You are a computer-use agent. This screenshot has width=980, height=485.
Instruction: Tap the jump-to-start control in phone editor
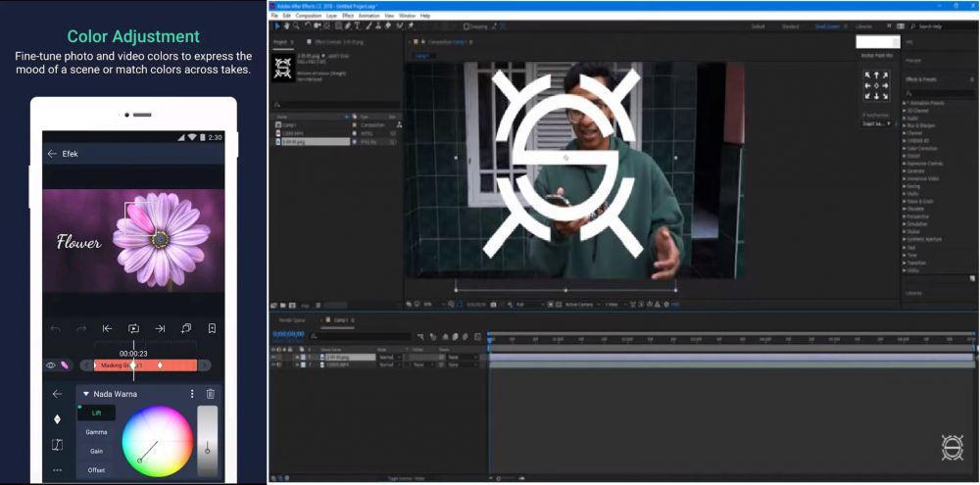108,329
